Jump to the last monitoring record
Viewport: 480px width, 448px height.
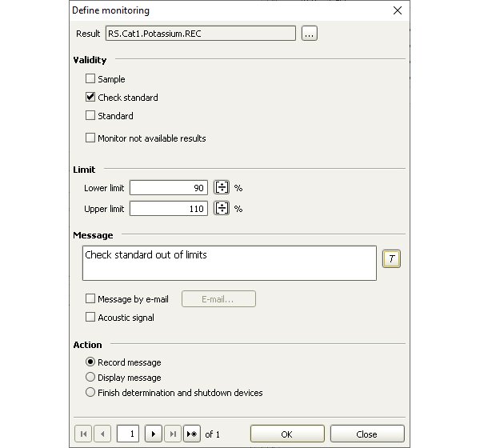[x=173, y=434]
